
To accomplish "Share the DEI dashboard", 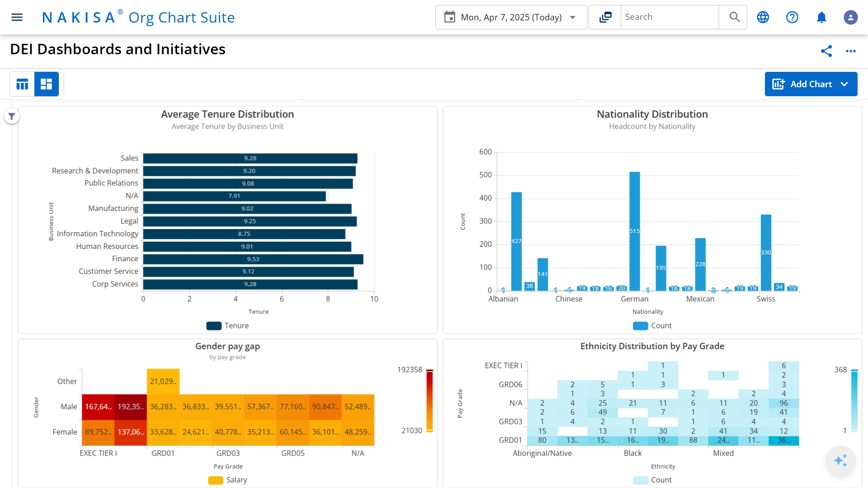I will click(x=827, y=51).
